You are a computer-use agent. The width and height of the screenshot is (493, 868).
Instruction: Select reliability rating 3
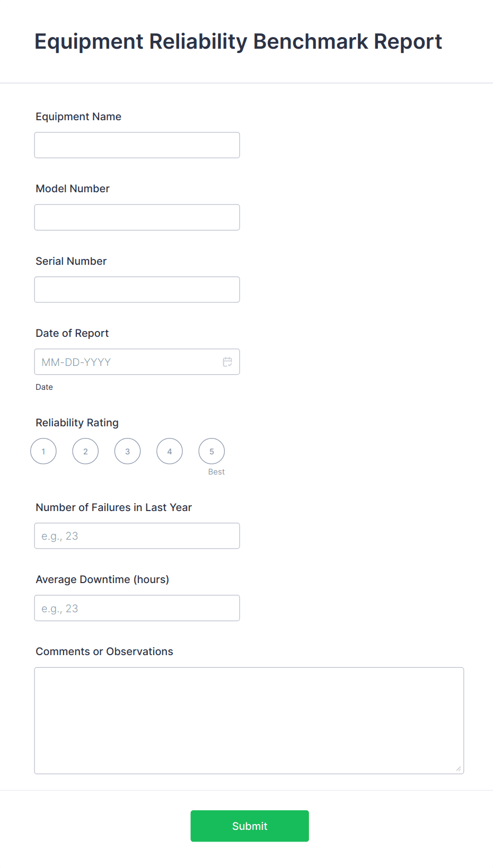(127, 451)
